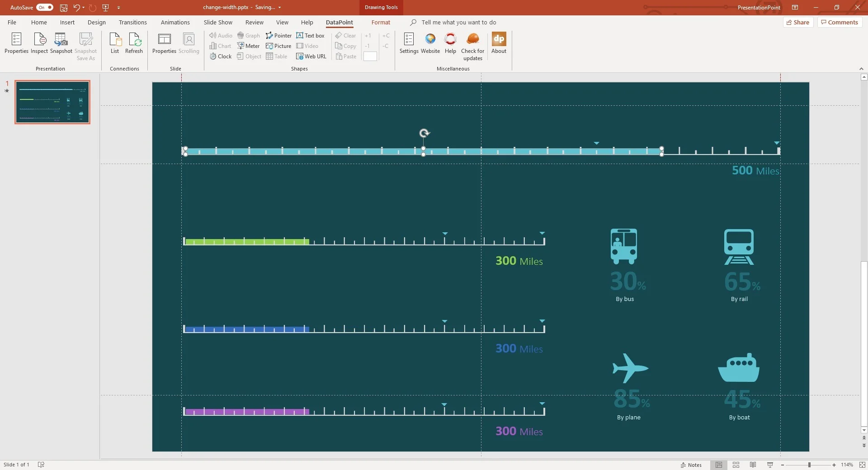Toggle the Notes pane in status bar
868x470 pixels.
691,465
